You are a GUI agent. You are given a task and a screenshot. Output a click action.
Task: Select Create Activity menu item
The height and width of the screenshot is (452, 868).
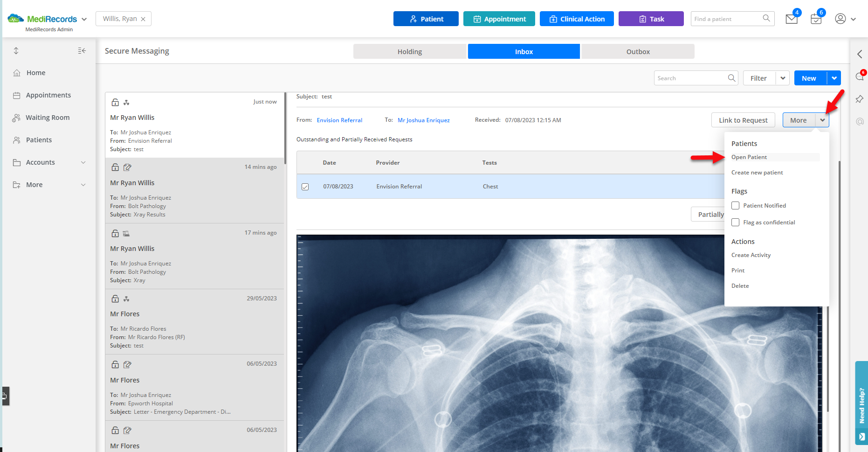click(751, 255)
